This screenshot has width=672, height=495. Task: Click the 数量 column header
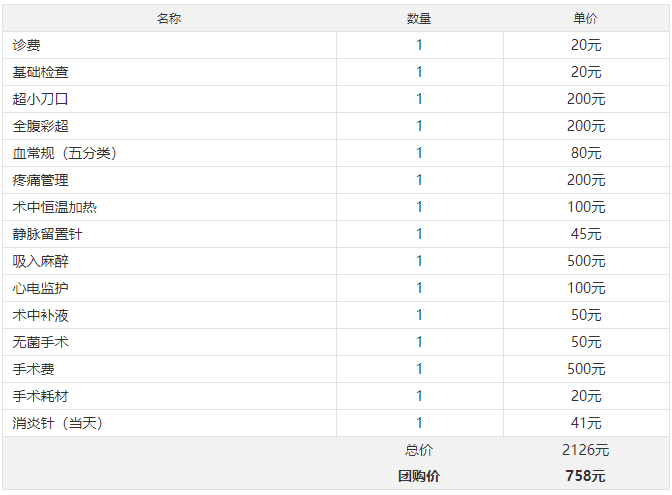[419, 18]
